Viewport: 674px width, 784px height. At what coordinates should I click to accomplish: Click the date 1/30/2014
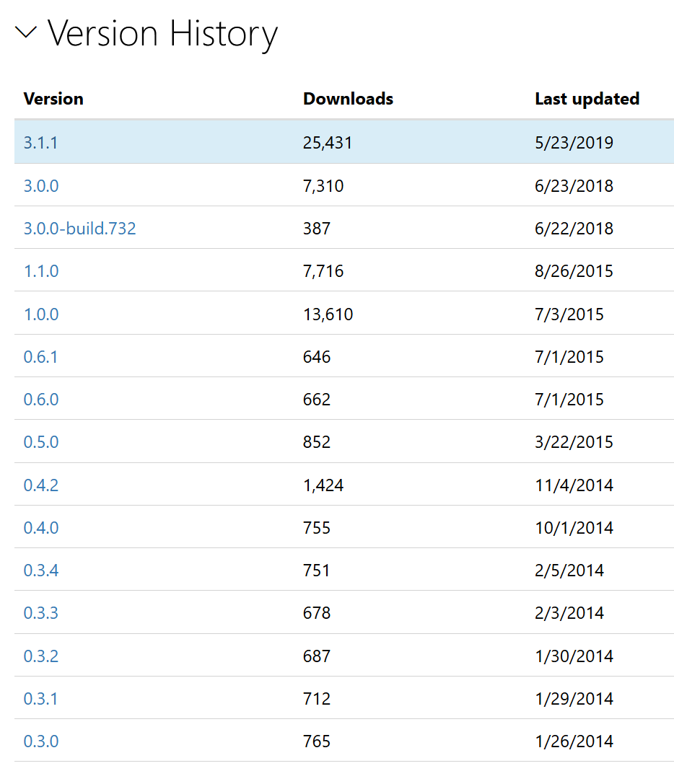574,656
